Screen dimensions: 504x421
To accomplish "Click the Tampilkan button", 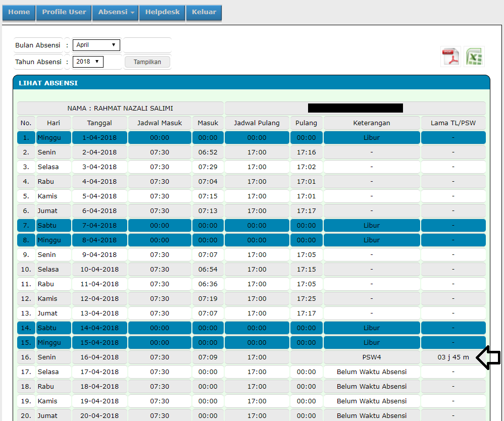I will click(147, 62).
